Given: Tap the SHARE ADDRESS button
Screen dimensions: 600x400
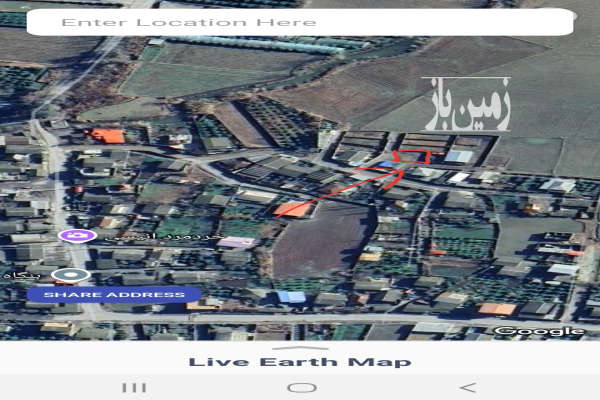Looking at the screenshot, I should click(114, 294).
